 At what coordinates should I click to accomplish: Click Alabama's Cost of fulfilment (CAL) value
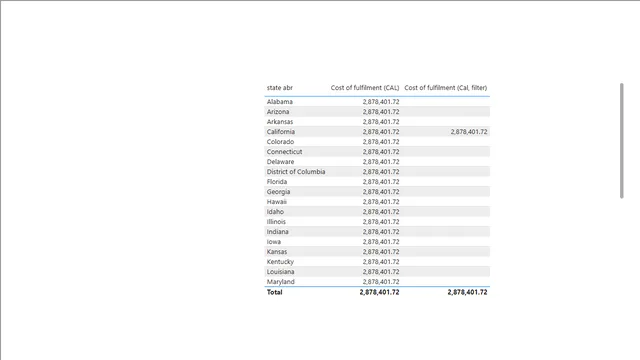pyautogui.click(x=381, y=102)
